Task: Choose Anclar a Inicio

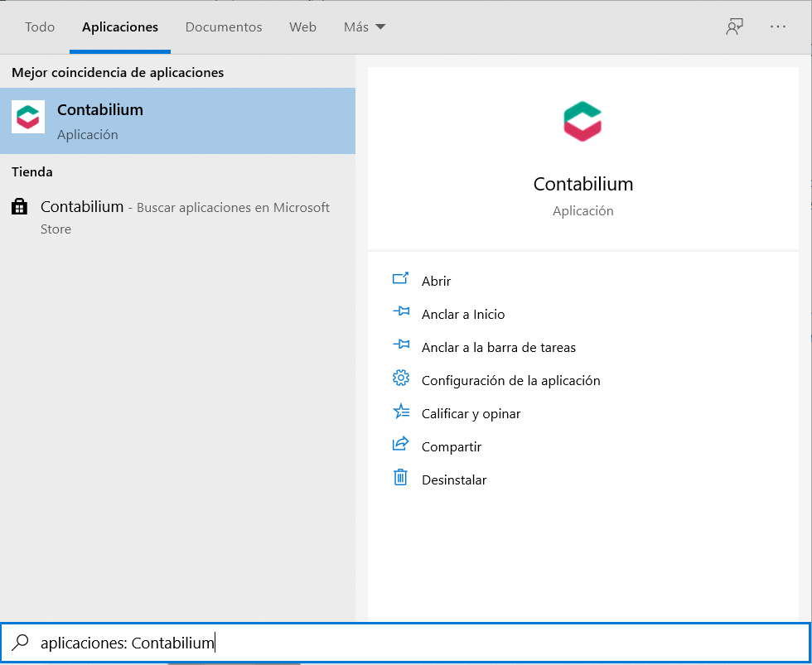Action: [x=463, y=314]
